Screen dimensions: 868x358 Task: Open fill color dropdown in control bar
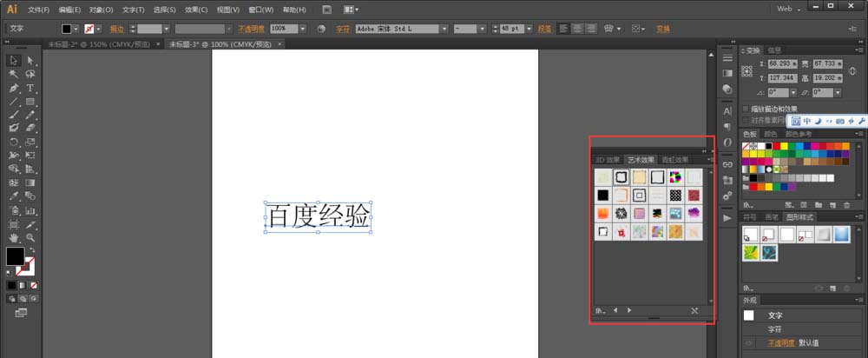coord(76,29)
